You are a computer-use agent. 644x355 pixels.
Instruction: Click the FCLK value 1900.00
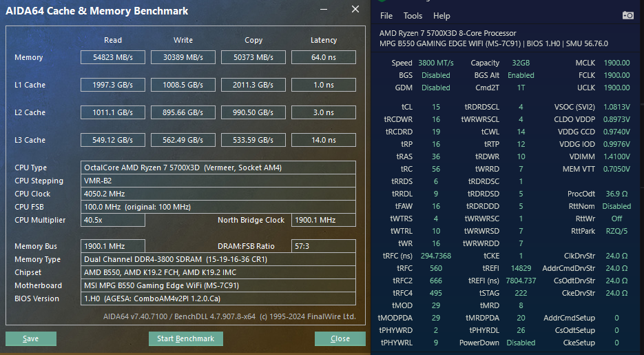616,75
